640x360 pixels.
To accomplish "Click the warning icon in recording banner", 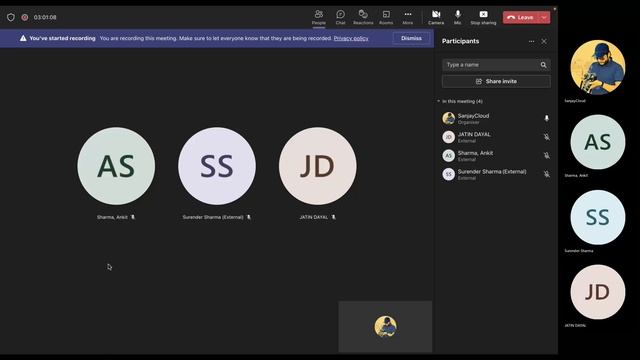I will tap(23, 38).
